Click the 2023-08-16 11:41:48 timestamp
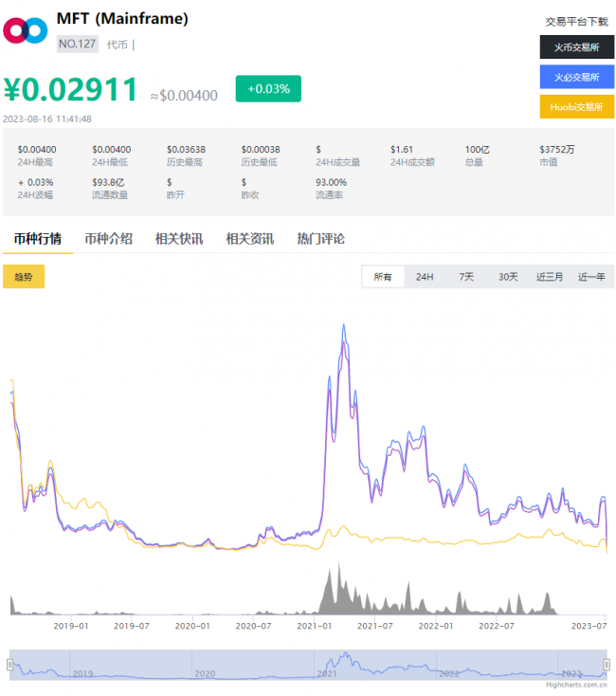The image size is (616, 696). [47, 119]
